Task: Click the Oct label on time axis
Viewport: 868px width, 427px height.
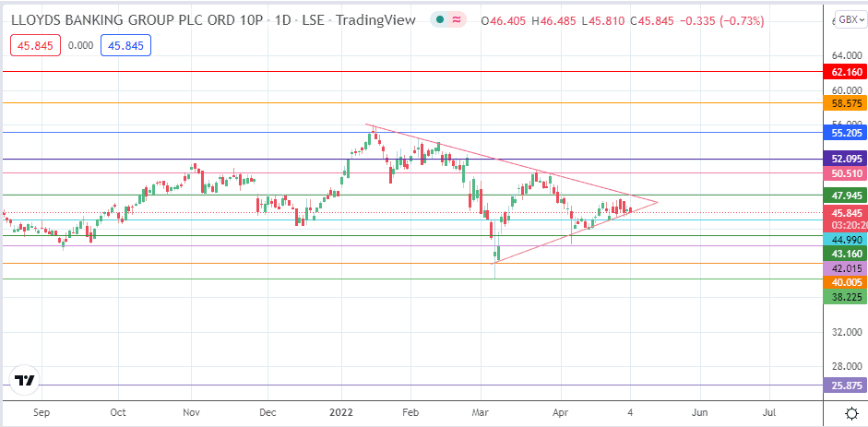Action: pos(118,412)
